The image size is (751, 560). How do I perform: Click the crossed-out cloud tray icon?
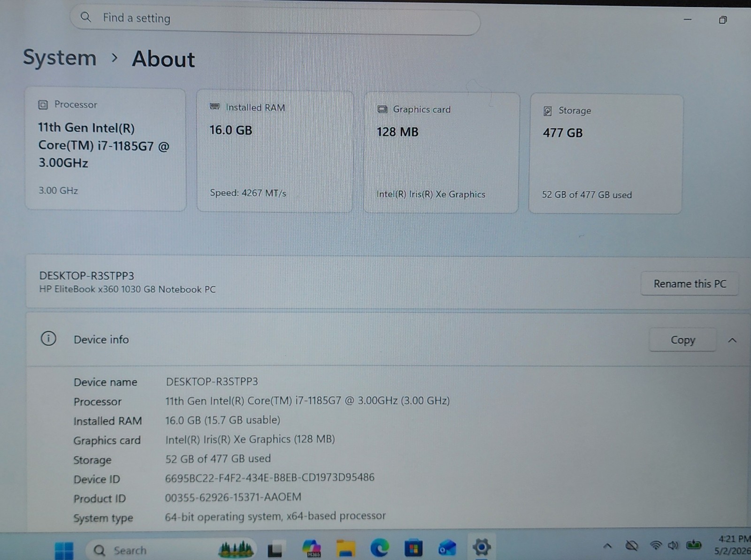632,545
